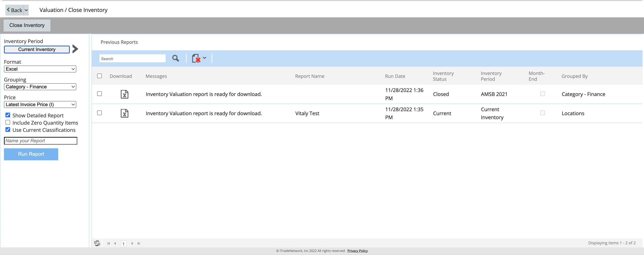Click arrow next to Current Inventory
The width and height of the screenshot is (644, 255).
click(x=75, y=49)
